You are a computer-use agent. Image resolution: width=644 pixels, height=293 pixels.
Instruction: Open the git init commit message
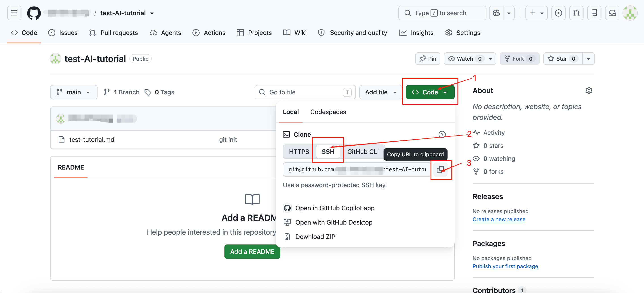coord(228,140)
